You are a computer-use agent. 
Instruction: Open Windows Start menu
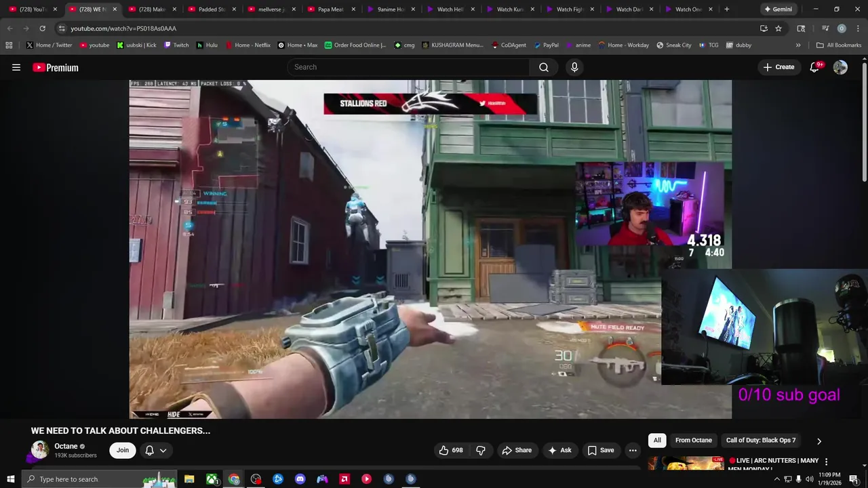[10, 479]
